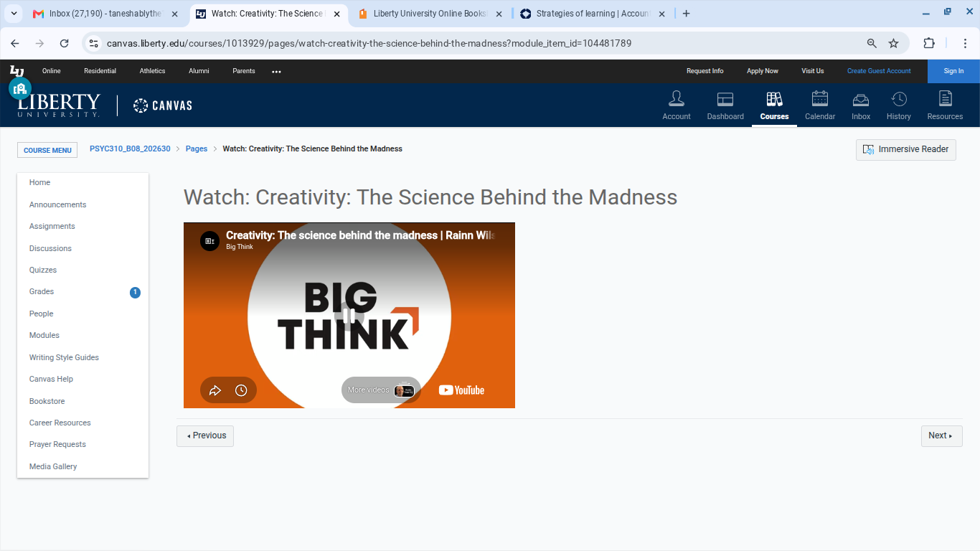Toggle the Course Menu button
This screenshot has height=551, width=980.
click(x=47, y=150)
